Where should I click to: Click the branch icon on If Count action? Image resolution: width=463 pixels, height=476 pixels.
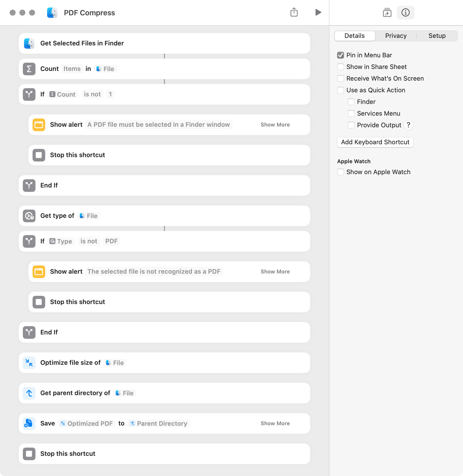(x=29, y=94)
